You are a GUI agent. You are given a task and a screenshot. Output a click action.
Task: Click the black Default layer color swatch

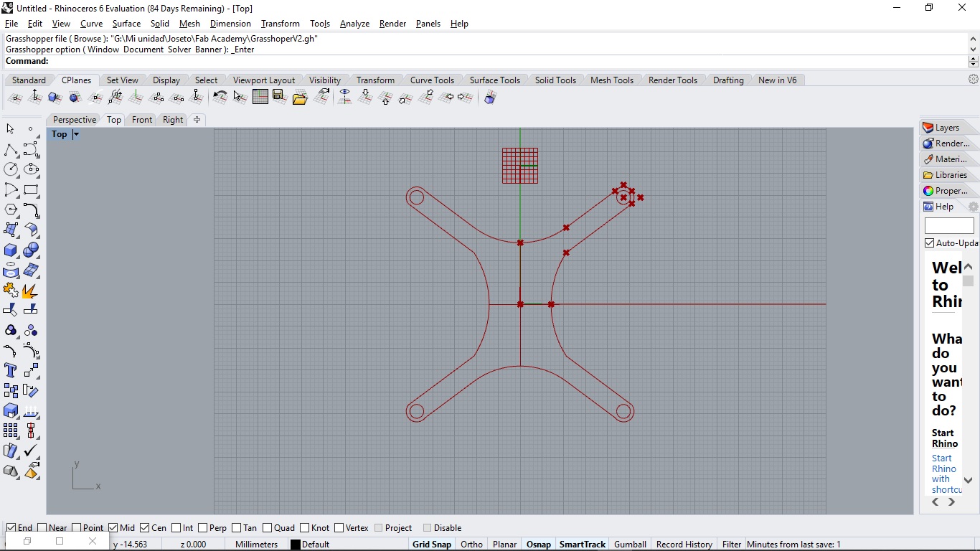(295, 545)
